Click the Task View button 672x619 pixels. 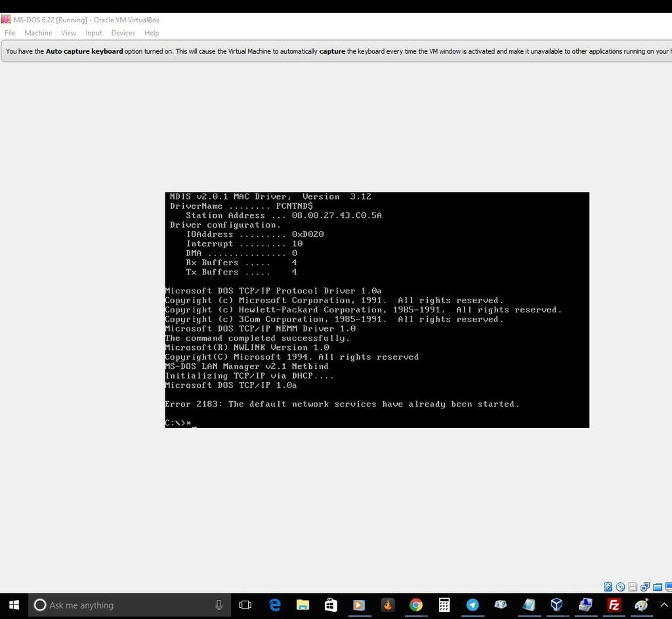click(245, 605)
